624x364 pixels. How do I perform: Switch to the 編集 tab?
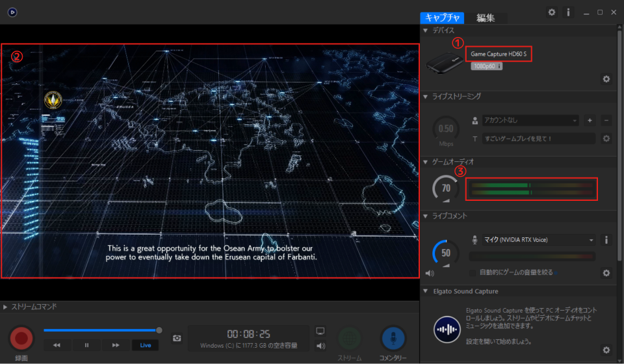pos(486,18)
